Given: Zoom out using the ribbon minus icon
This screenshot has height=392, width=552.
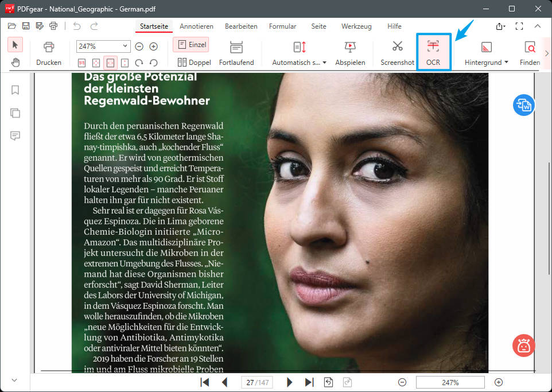Looking at the screenshot, I should coord(139,46).
